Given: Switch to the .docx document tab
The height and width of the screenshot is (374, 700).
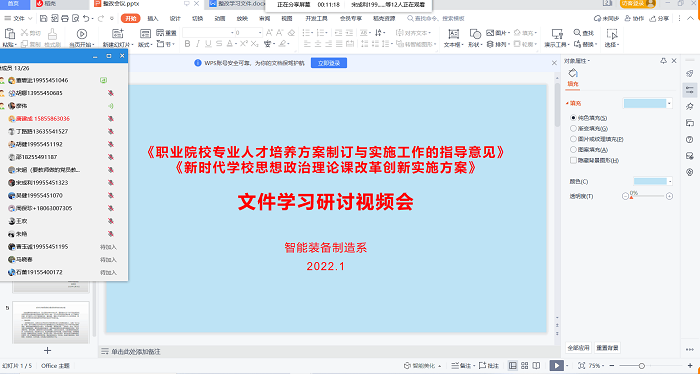Looking at the screenshot, I should click(237, 4).
